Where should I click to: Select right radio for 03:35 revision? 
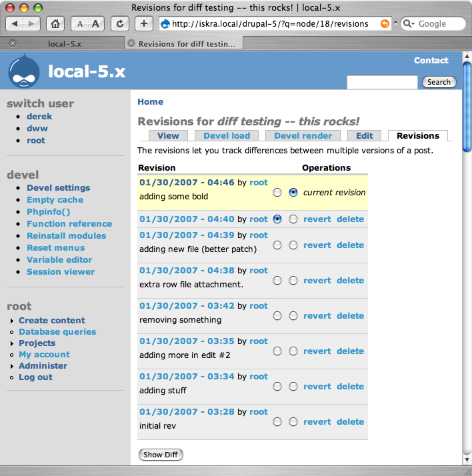[x=293, y=351]
